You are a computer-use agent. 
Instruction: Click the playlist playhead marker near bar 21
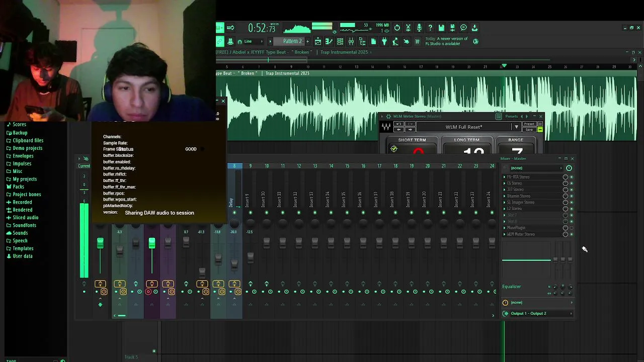pyautogui.click(x=504, y=66)
